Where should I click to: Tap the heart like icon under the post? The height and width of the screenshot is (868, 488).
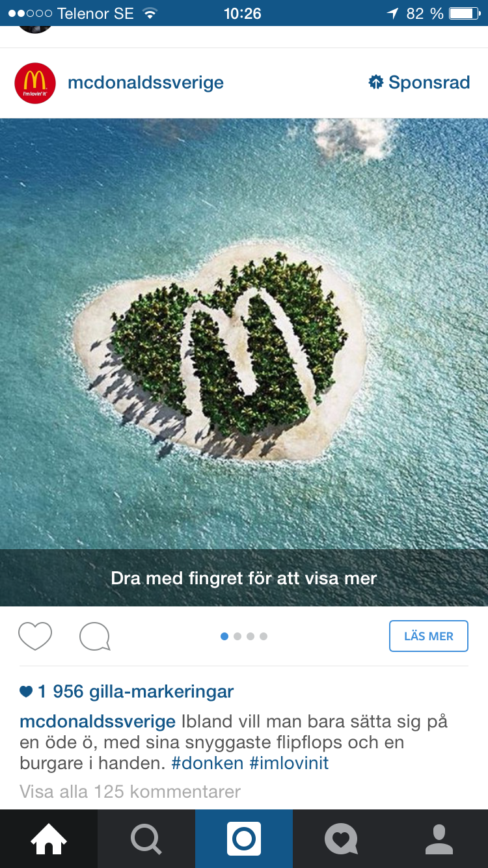pos(35,636)
